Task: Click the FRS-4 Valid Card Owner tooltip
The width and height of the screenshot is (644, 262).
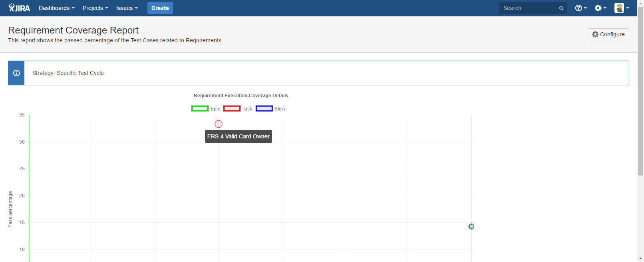Action: tap(238, 136)
